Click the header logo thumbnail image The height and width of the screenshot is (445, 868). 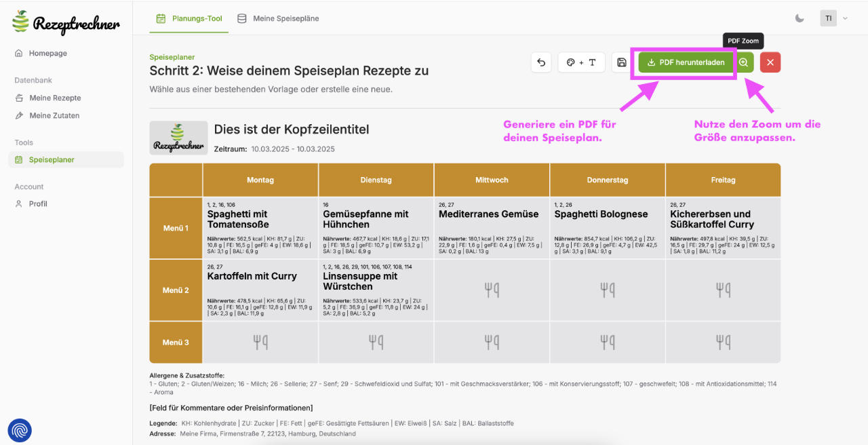178,138
